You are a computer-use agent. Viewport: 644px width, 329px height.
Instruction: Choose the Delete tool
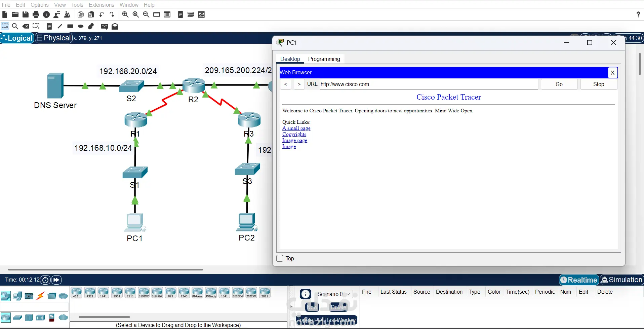(26, 26)
